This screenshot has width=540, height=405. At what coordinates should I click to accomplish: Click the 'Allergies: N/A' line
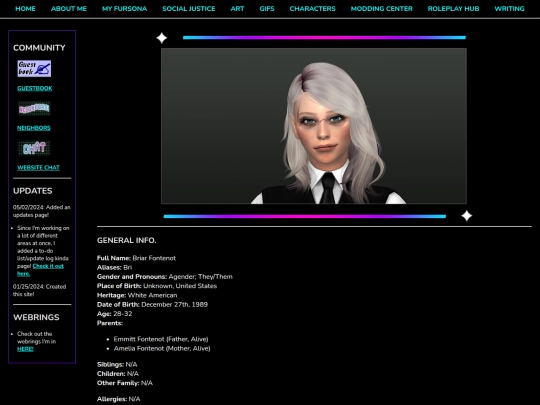(118, 399)
